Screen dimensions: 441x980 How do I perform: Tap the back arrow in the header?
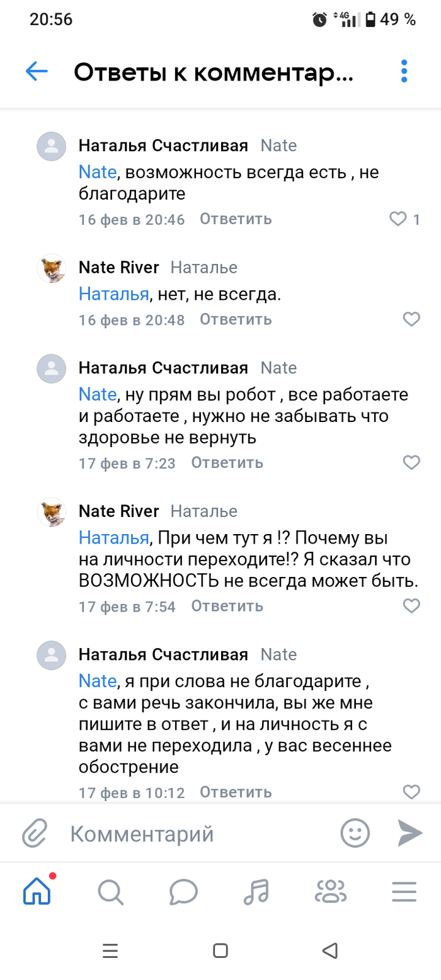pyautogui.click(x=37, y=72)
